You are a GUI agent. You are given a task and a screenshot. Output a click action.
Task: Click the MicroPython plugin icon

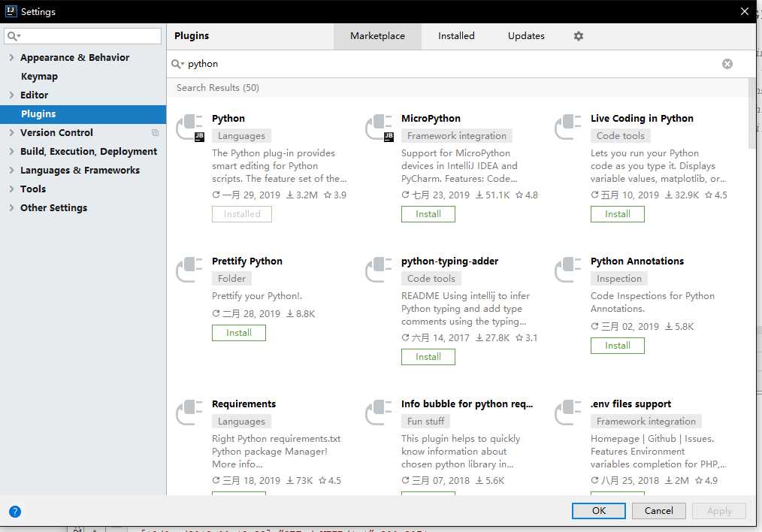click(x=379, y=128)
